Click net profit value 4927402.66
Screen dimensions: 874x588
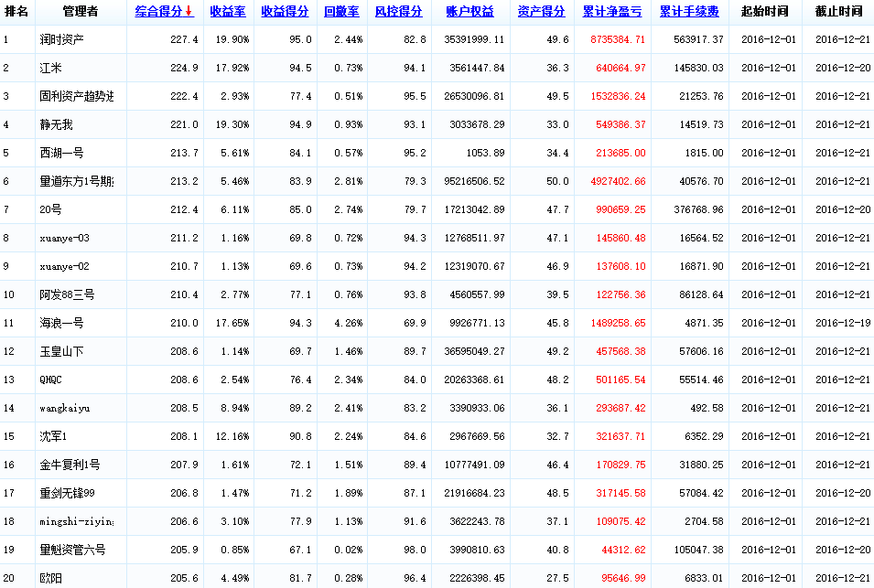pyautogui.click(x=618, y=182)
